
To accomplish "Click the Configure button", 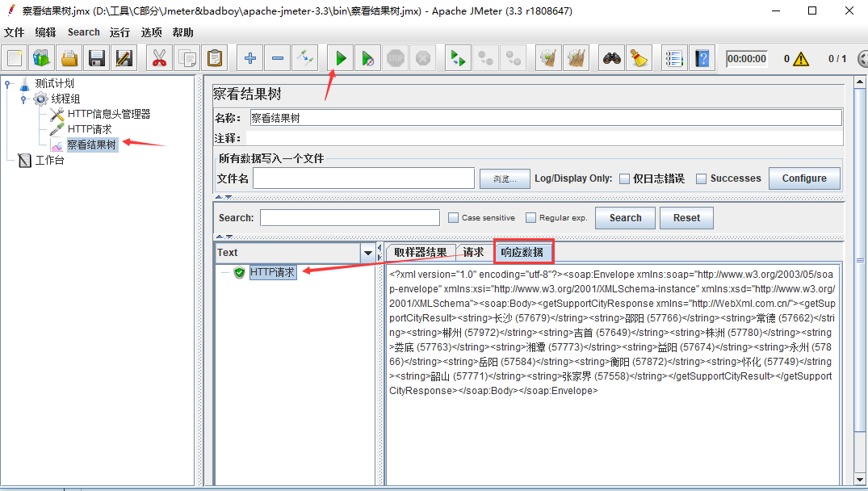I will click(x=804, y=178).
